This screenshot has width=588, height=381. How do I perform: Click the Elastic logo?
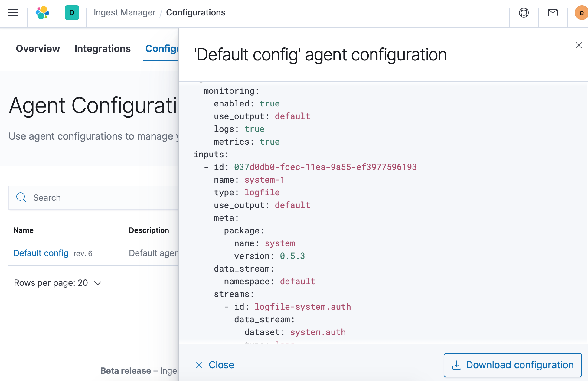point(42,13)
